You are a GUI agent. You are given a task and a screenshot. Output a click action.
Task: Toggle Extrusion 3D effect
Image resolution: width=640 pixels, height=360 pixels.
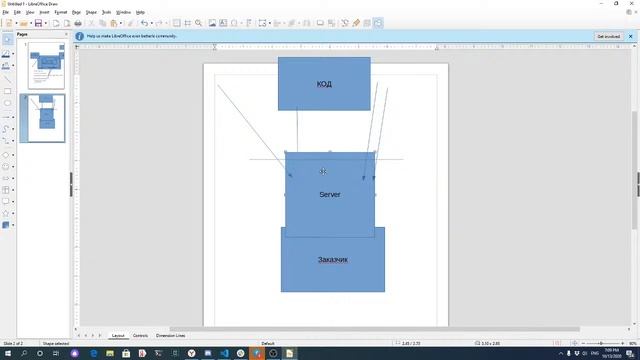pos(367,23)
